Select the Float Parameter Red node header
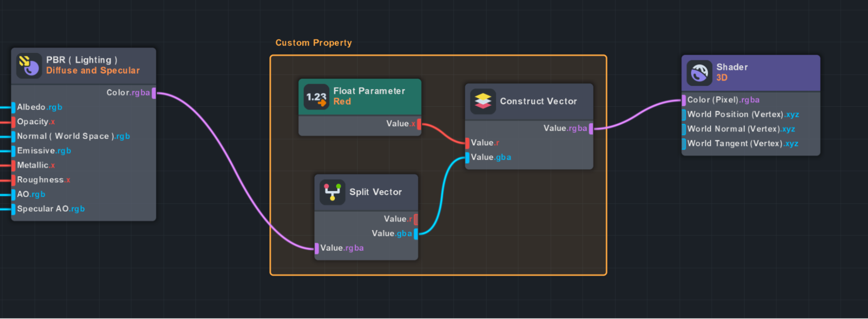The height and width of the screenshot is (319, 868). pyautogui.click(x=369, y=96)
